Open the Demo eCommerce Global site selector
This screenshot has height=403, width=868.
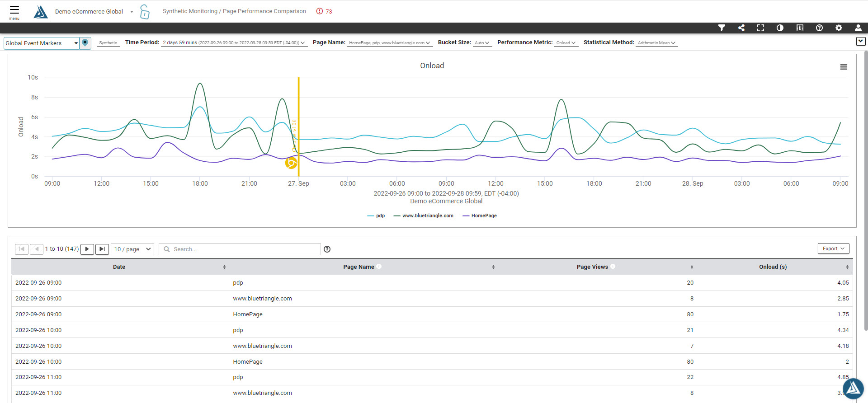click(x=94, y=12)
